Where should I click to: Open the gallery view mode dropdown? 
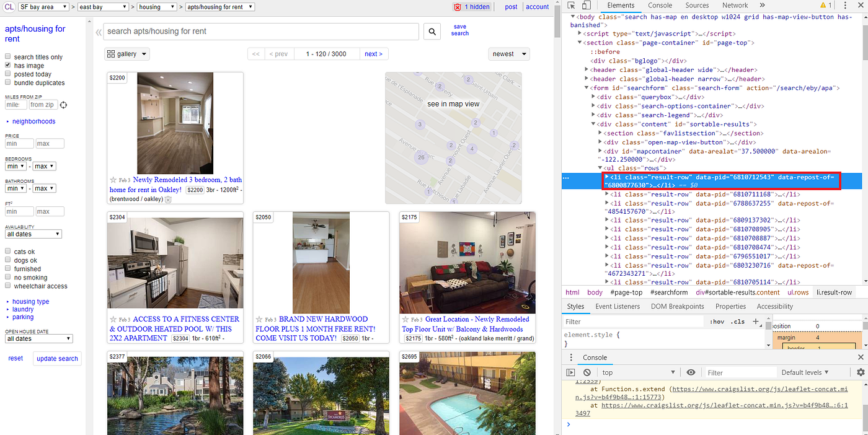click(x=127, y=54)
